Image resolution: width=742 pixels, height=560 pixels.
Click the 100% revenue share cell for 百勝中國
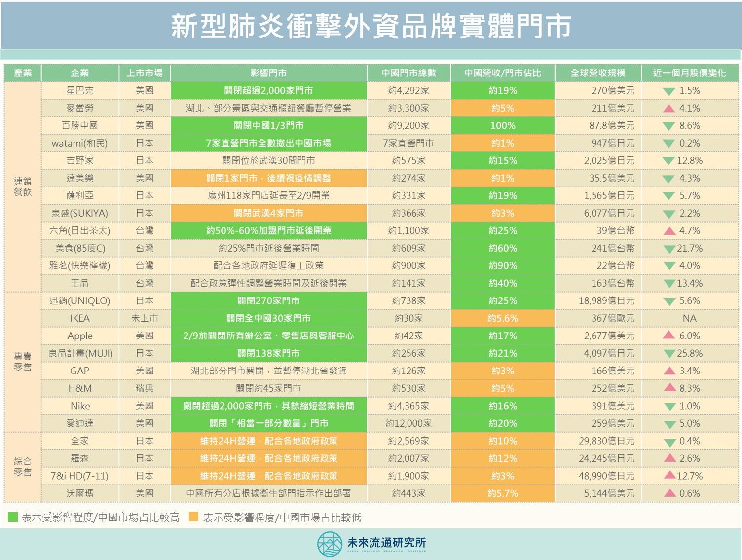502,126
